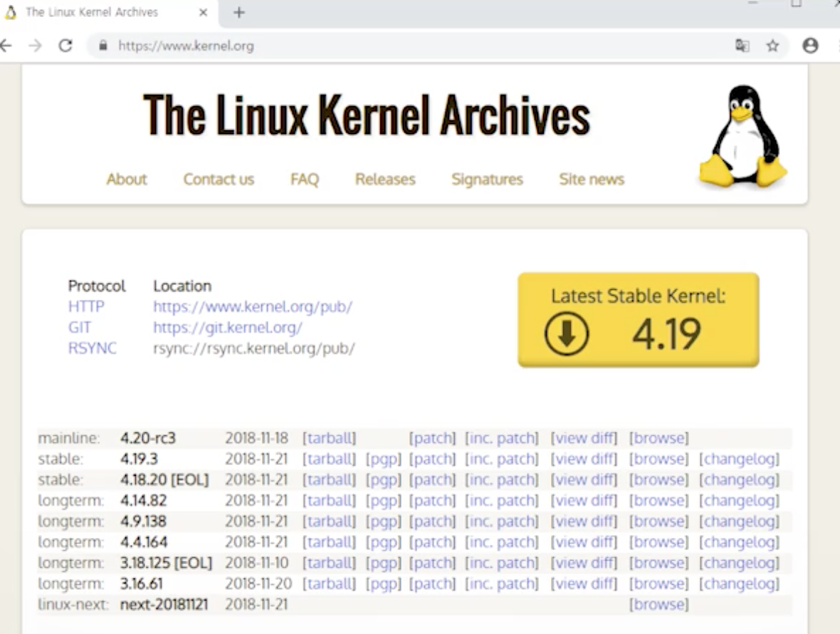Open the translate page icon

tap(742, 46)
